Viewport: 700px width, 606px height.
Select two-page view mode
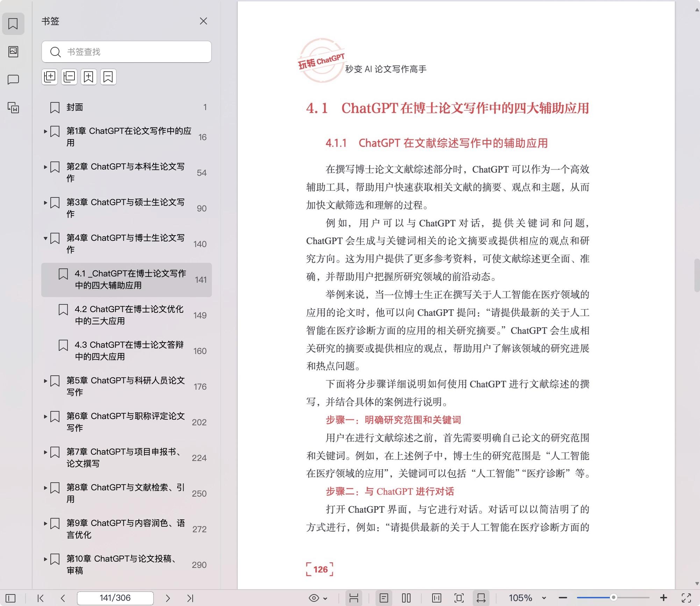coord(406,598)
